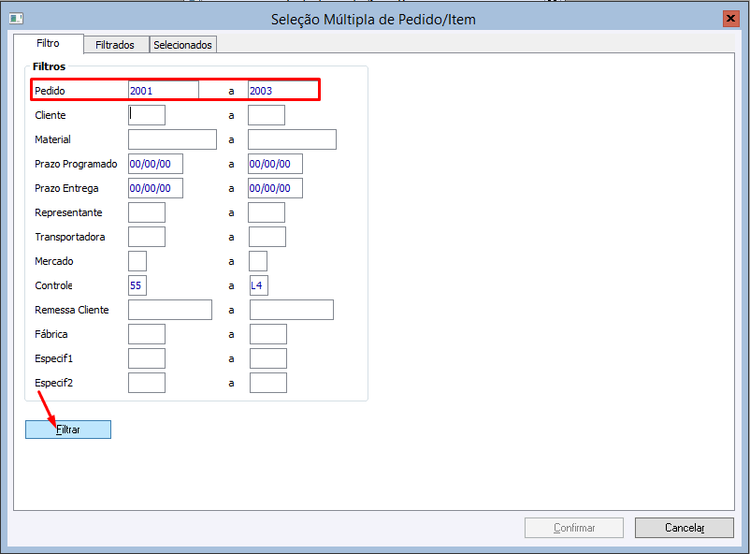Click the Prazo Programado label
The height and width of the screenshot is (554, 750).
tap(76, 164)
